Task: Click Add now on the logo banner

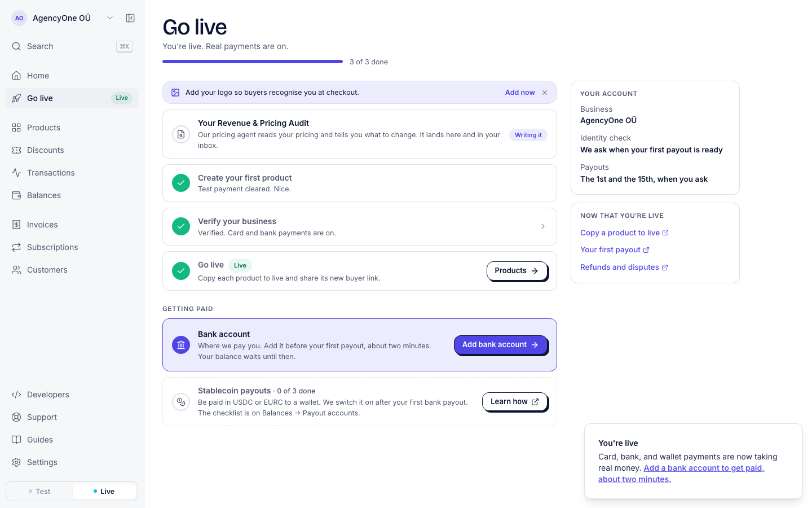Action: [520, 93]
